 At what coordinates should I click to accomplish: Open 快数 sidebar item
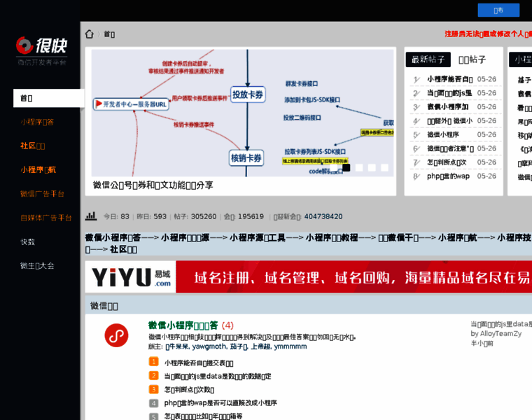point(27,241)
